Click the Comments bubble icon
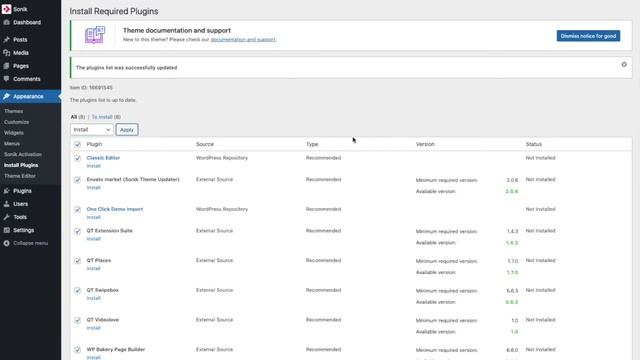Image resolution: width=640 pixels, height=360 pixels. click(6, 79)
